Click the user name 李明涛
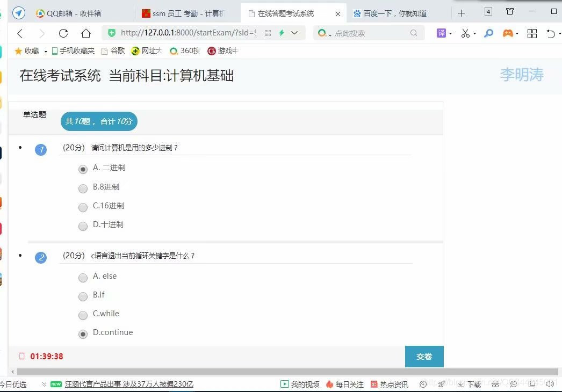The height and width of the screenshot is (392, 562). (522, 75)
